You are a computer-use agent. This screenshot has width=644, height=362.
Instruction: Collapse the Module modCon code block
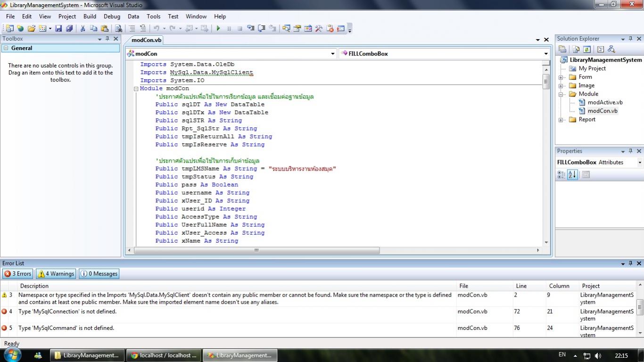(136, 89)
